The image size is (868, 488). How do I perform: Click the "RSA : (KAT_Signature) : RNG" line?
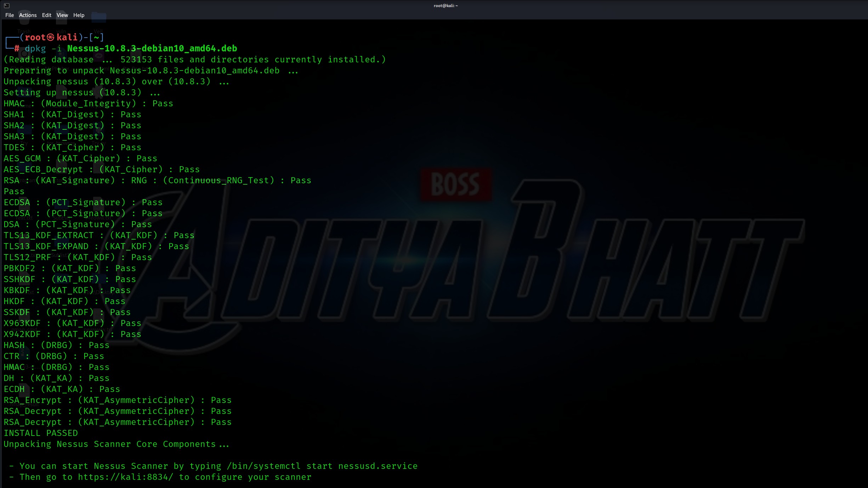click(x=157, y=180)
